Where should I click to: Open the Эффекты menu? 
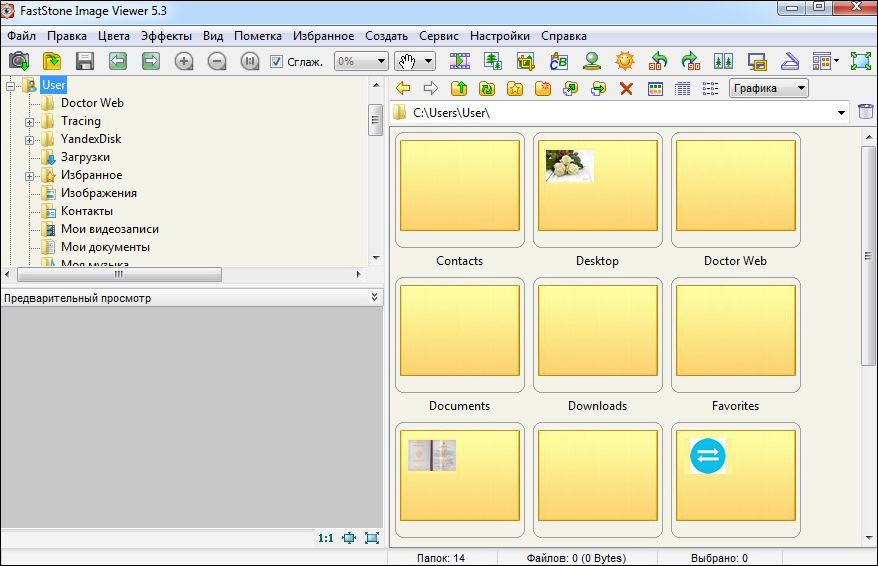pos(166,36)
